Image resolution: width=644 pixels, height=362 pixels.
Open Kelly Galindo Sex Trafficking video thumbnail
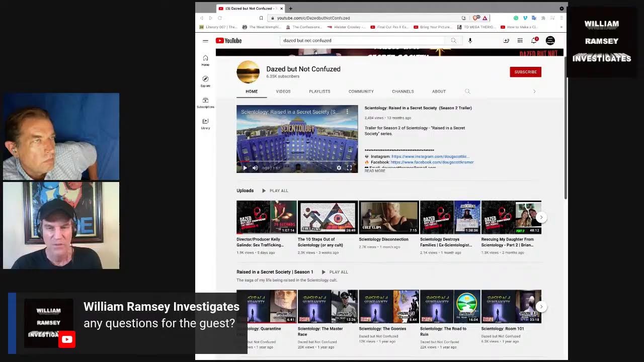click(x=266, y=217)
